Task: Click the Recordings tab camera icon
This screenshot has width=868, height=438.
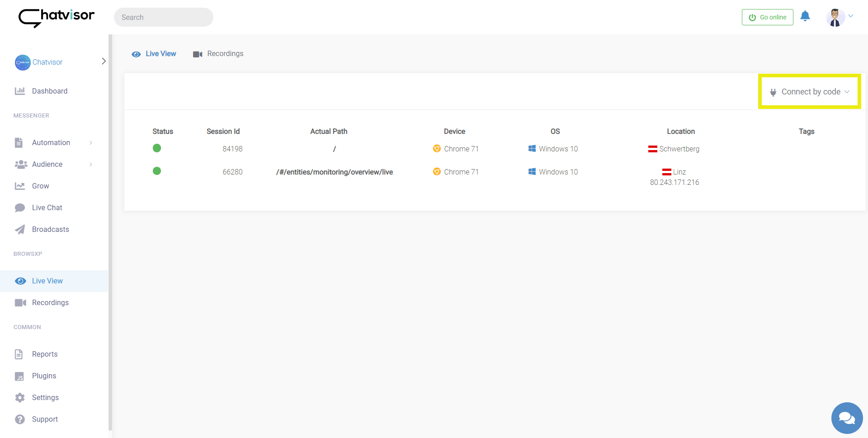Action: (x=198, y=54)
